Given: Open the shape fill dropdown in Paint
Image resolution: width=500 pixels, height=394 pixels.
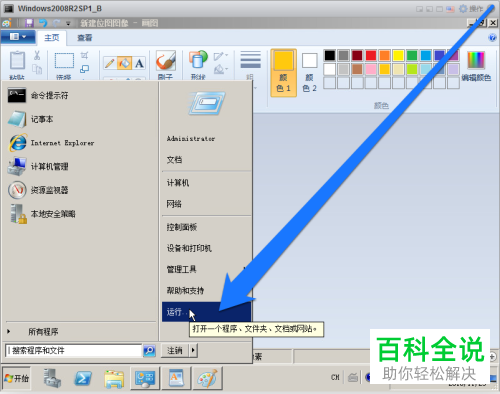Looking at the screenshot, I should coord(220,69).
